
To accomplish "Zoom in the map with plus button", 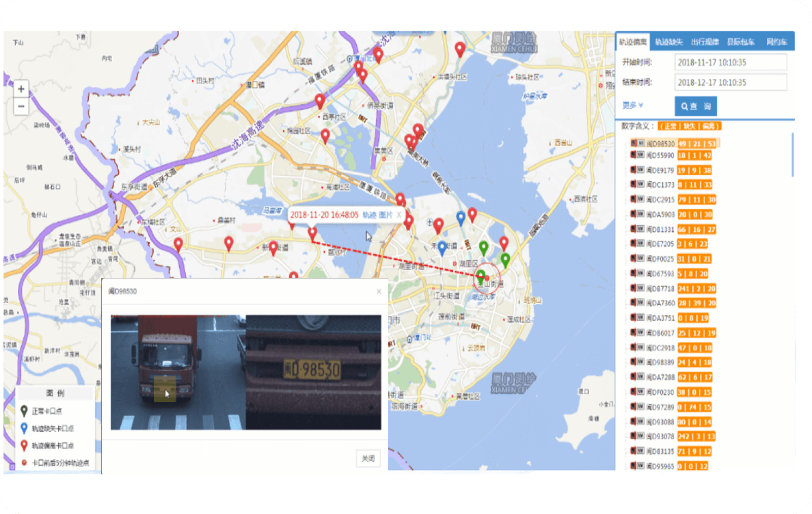I will coord(21,89).
